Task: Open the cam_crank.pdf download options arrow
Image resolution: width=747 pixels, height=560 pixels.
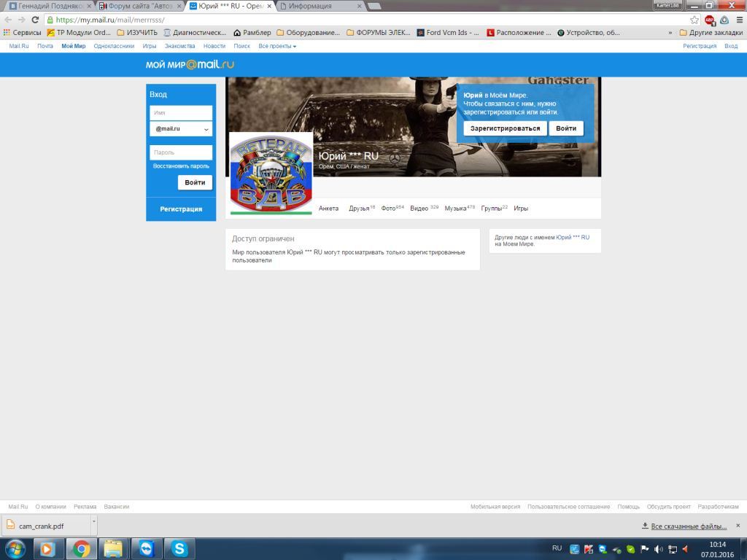Action: pyautogui.click(x=94, y=521)
